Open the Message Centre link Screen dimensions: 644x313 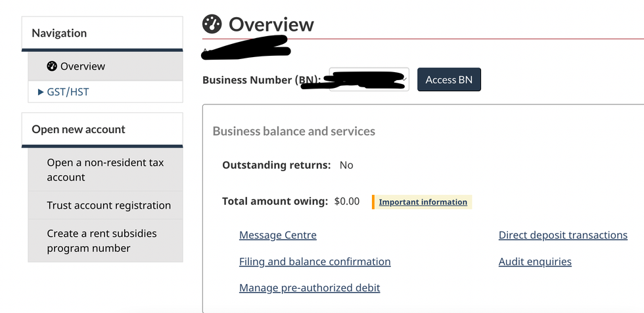click(x=277, y=235)
